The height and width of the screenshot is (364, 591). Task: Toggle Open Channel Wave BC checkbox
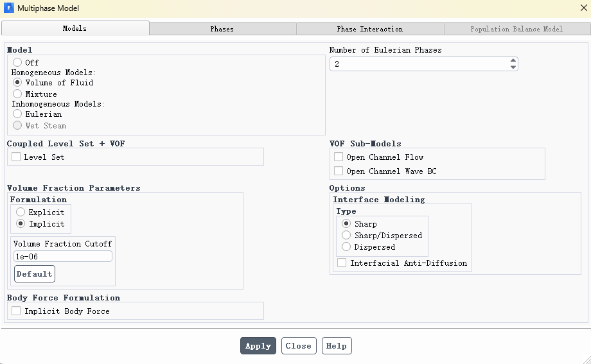pos(339,171)
